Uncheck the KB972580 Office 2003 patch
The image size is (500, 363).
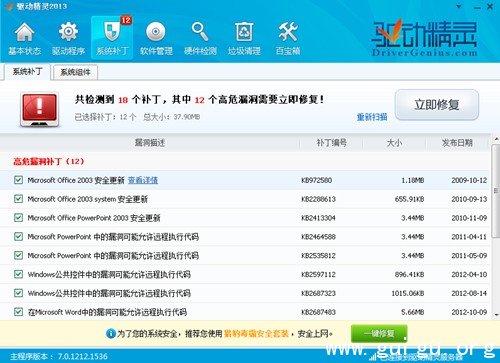click(18, 180)
